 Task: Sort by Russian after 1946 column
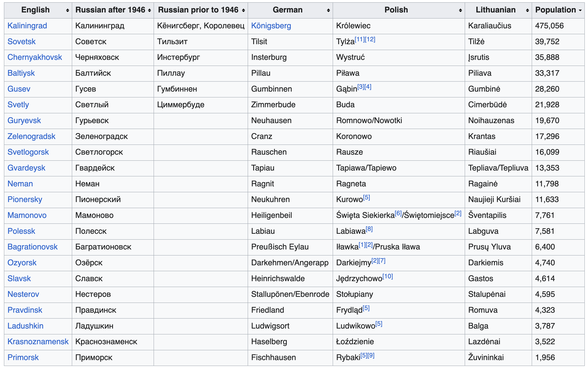click(x=149, y=10)
